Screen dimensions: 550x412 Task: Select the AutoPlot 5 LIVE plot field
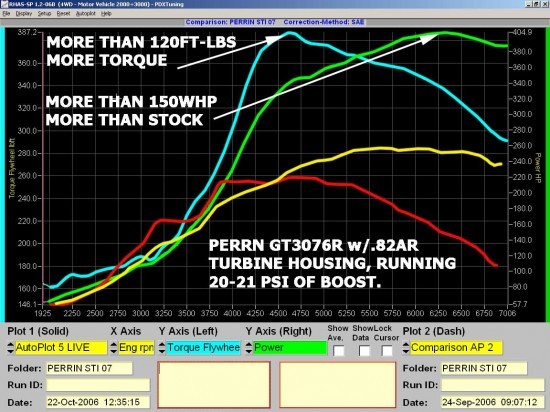point(61,347)
